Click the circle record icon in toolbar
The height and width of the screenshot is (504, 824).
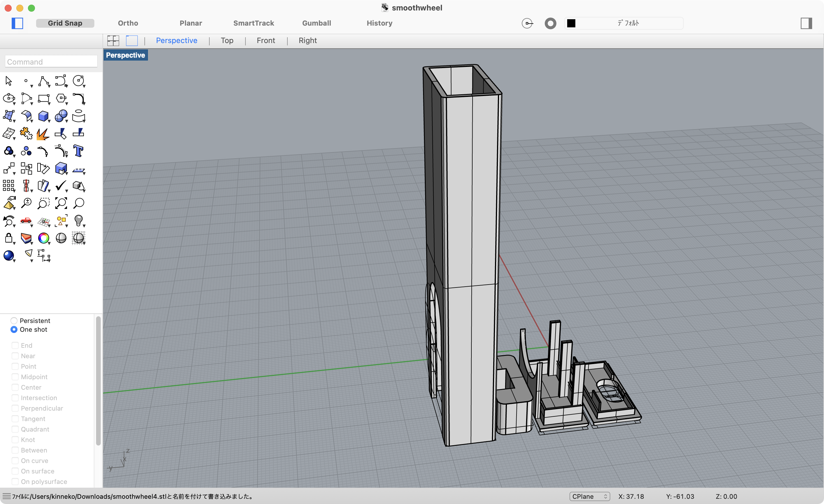[550, 23]
